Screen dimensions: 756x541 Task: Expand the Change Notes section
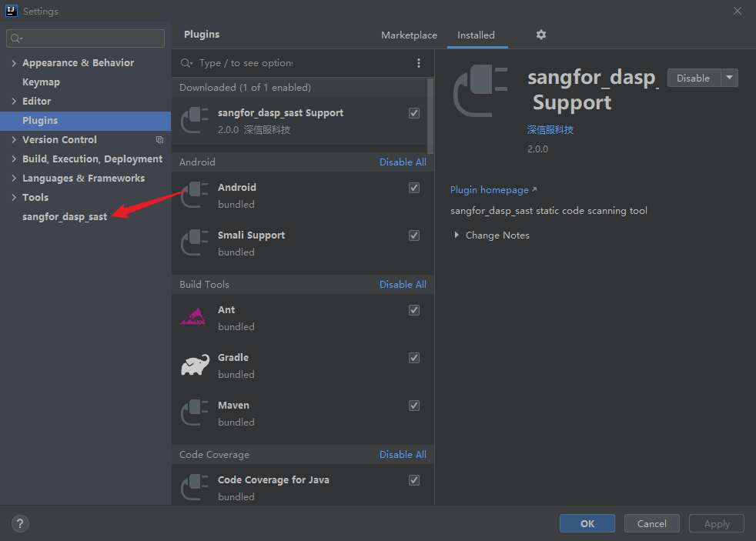457,235
